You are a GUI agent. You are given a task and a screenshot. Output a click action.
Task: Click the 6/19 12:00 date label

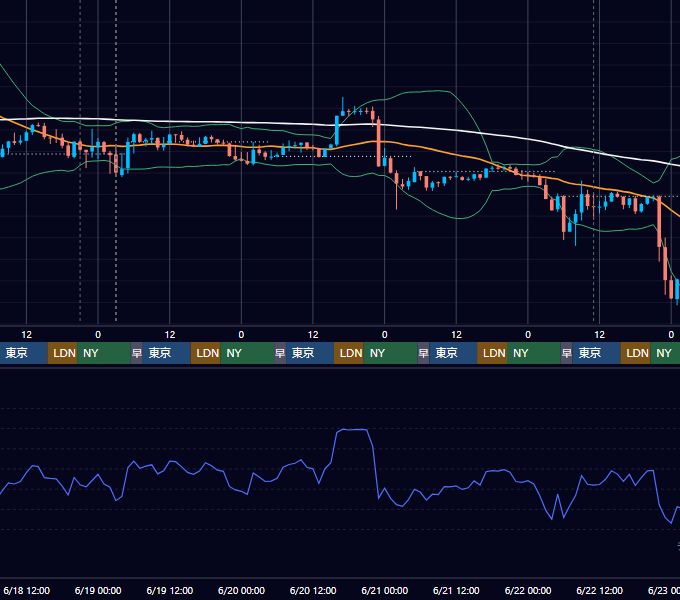point(170,590)
